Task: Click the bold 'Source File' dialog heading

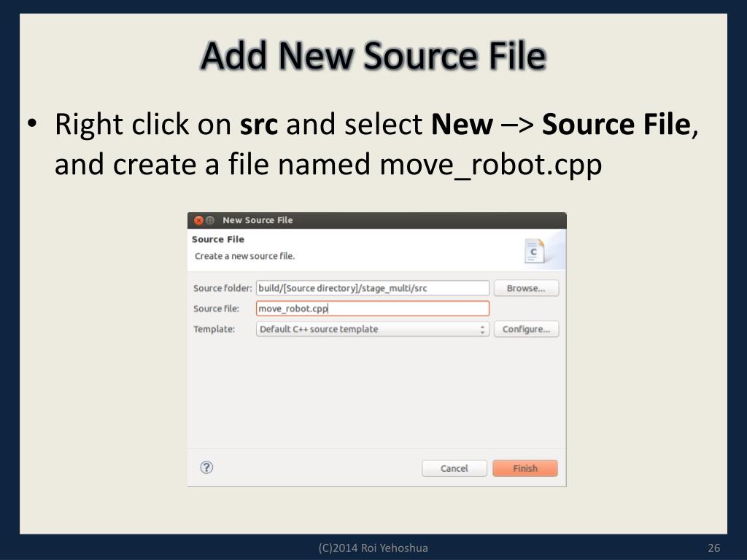Action: 217,239
